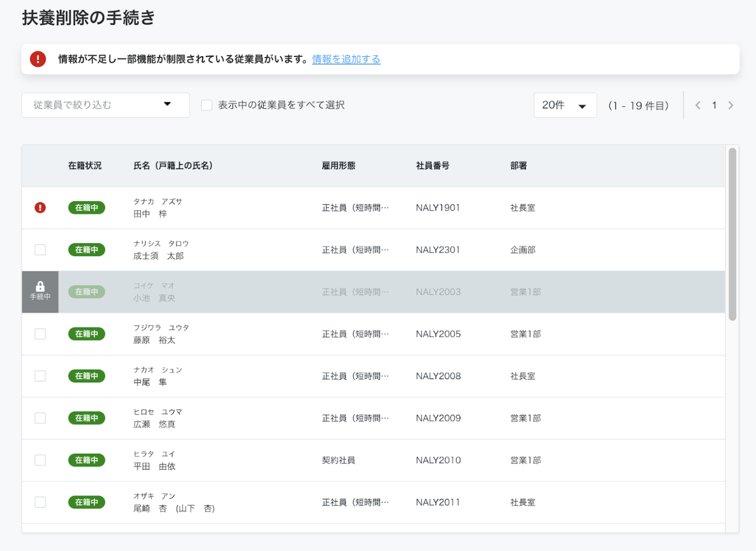Select the checkbox for 藤原 裕太
756x551 pixels.
click(x=40, y=334)
